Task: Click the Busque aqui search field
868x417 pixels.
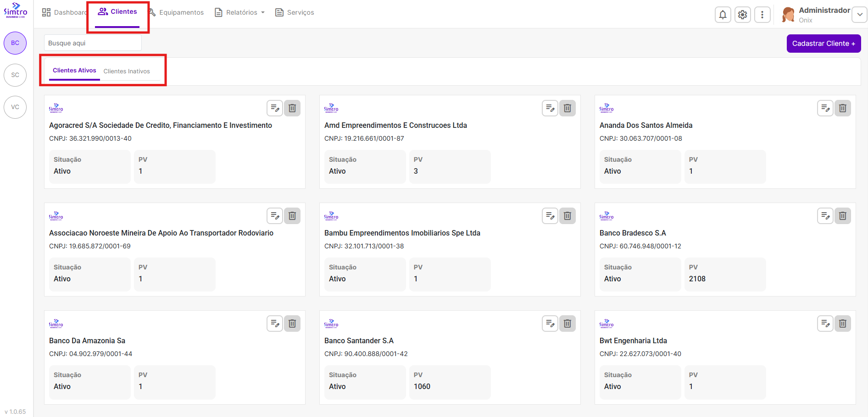Action: [93, 43]
